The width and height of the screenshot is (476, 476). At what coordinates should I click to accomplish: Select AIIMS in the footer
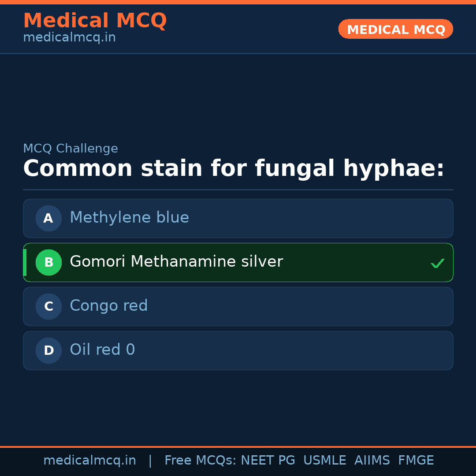point(372,461)
